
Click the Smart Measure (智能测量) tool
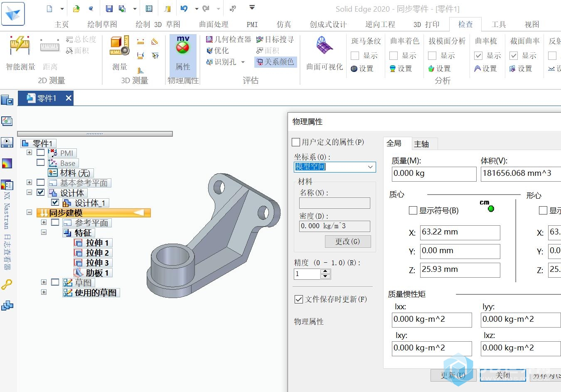pyautogui.click(x=20, y=53)
